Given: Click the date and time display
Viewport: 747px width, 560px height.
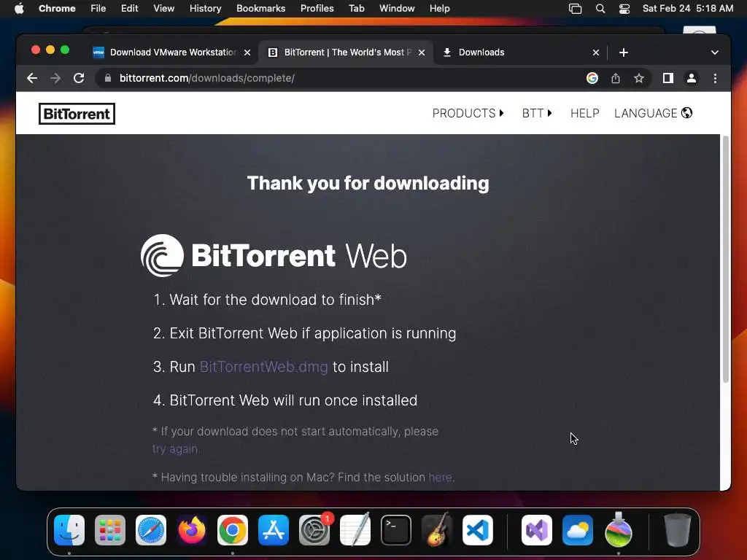Looking at the screenshot, I should 687,9.
